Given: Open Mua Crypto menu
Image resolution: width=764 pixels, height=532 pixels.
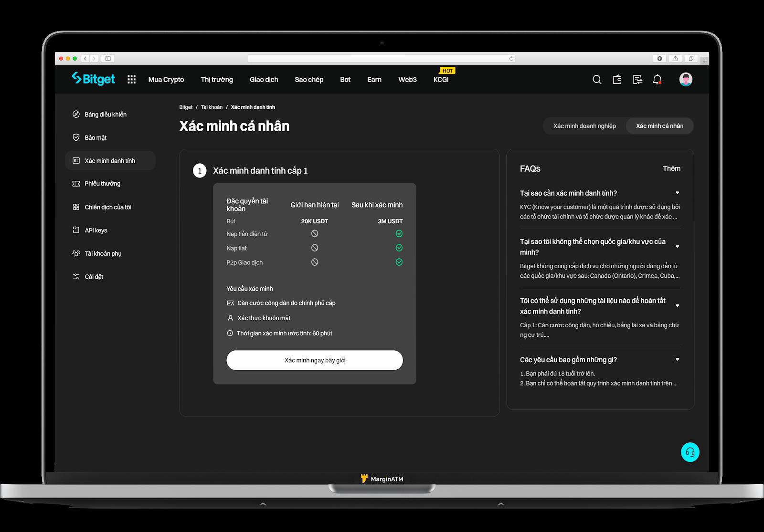Looking at the screenshot, I should tap(166, 80).
